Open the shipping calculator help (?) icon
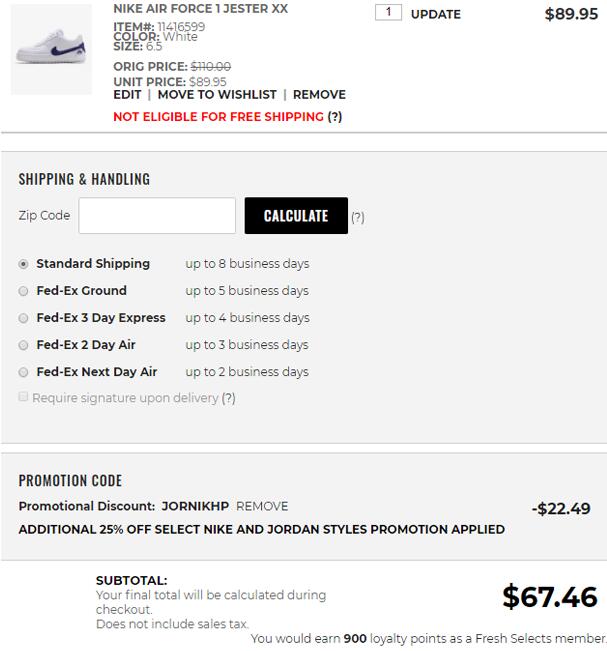 pyautogui.click(x=358, y=217)
